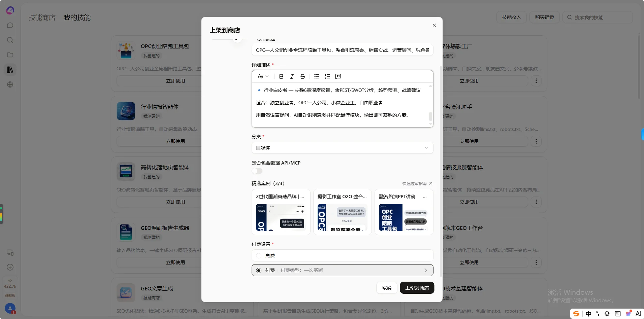Screen dimensions: 644x319
Task: Click the keyboard icon in the IME bar
Action: pos(618,314)
